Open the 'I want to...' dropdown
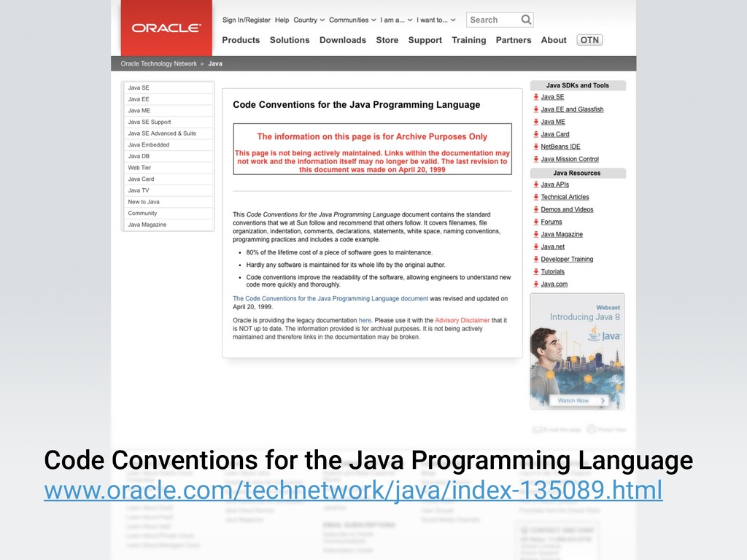The image size is (747, 560). click(436, 20)
